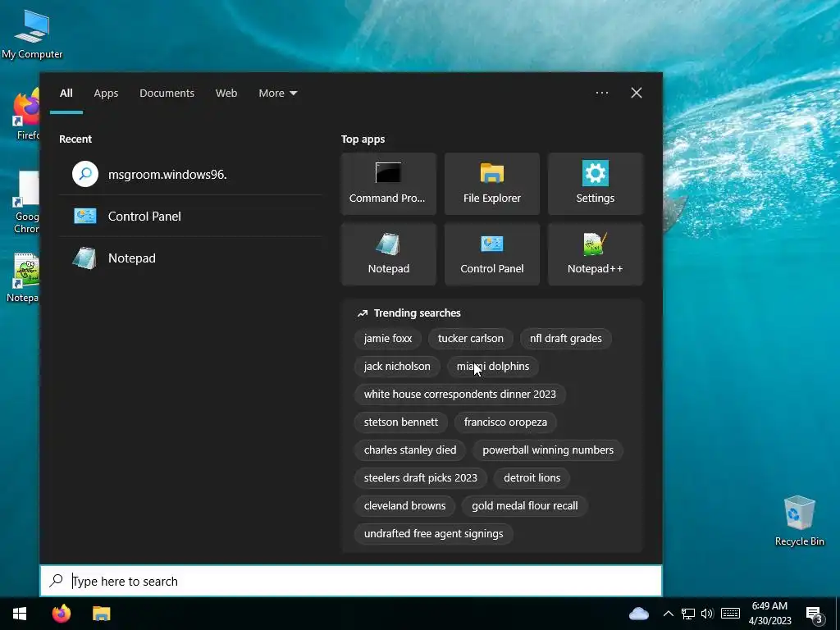Click the detroit lions chip

[532, 478]
